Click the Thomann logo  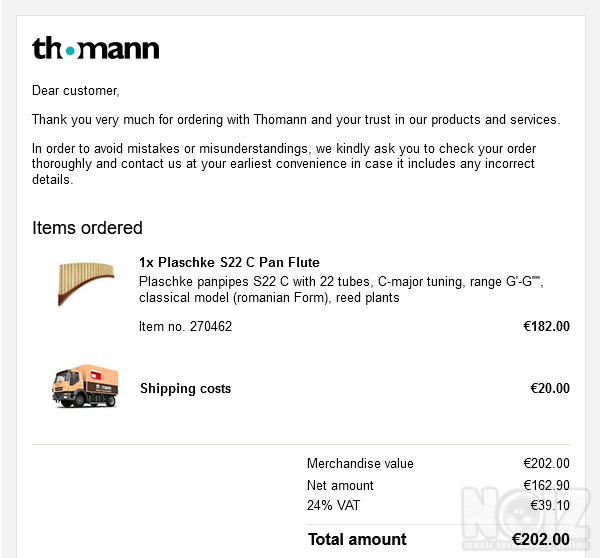[x=95, y=48]
